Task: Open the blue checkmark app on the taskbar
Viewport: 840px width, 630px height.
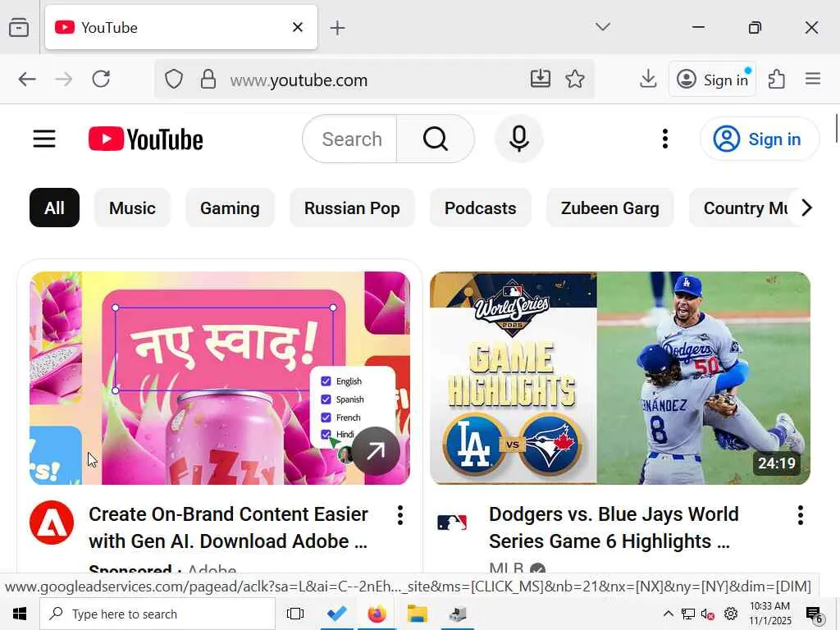Action: [x=336, y=614]
